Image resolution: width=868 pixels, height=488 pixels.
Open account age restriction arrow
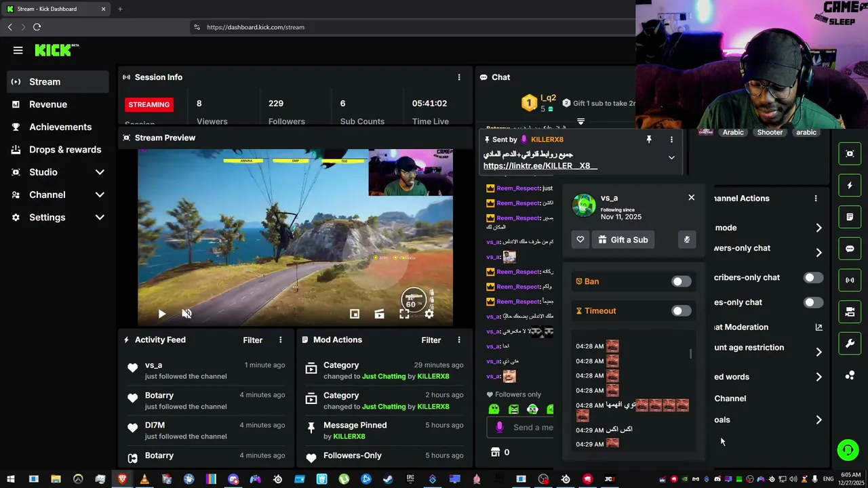click(818, 352)
